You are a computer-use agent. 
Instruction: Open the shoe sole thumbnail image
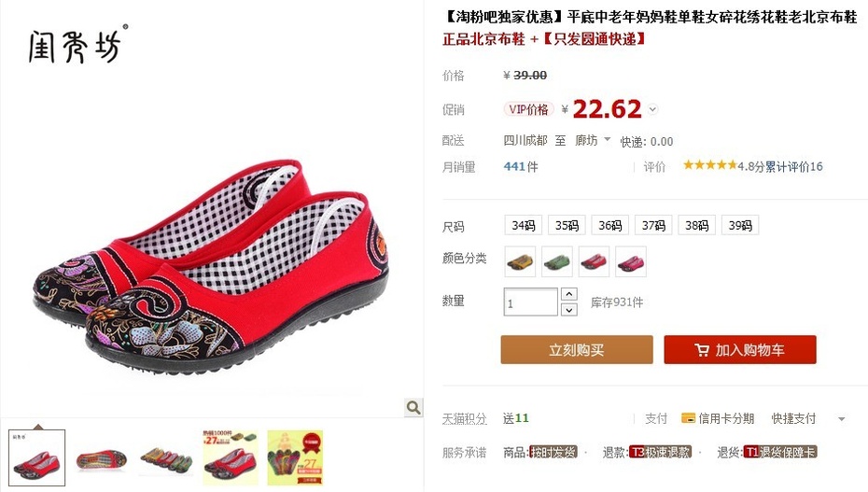click(102, 458)
